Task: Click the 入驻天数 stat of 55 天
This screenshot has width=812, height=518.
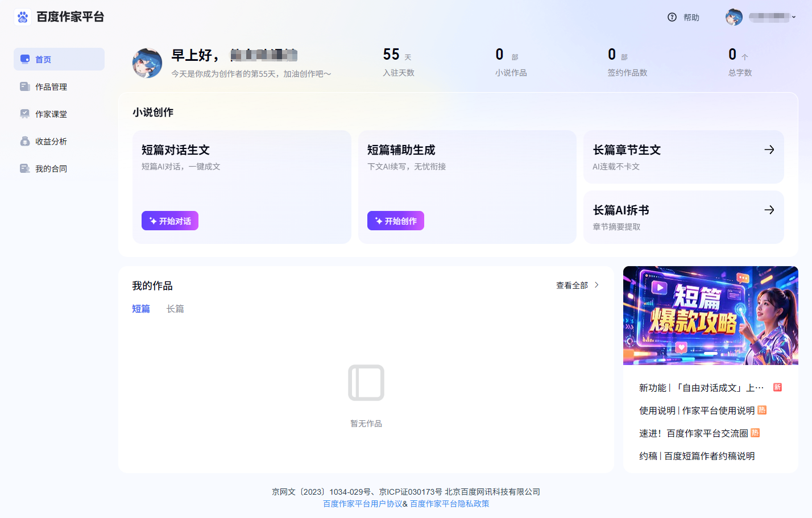Action: (x=398, y=62)
